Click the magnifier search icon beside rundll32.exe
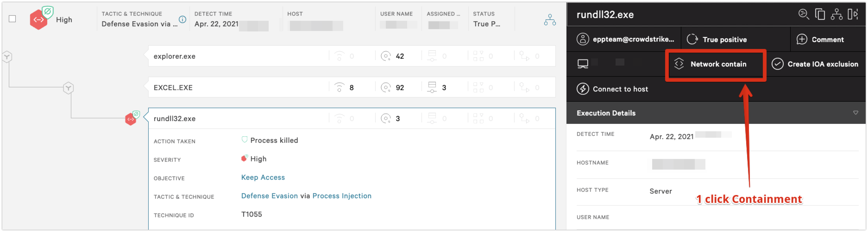The height and width of the screenshot is (232, 868). click(804, 15)
